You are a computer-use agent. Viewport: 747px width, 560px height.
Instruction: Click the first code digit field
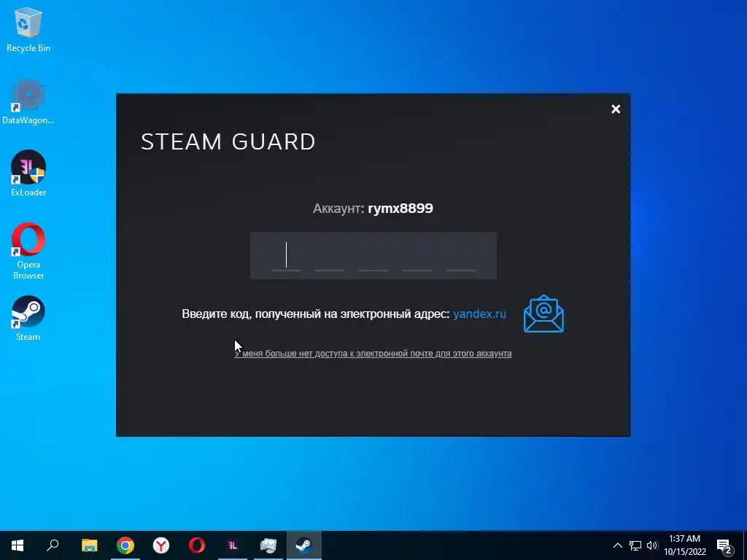286,256
